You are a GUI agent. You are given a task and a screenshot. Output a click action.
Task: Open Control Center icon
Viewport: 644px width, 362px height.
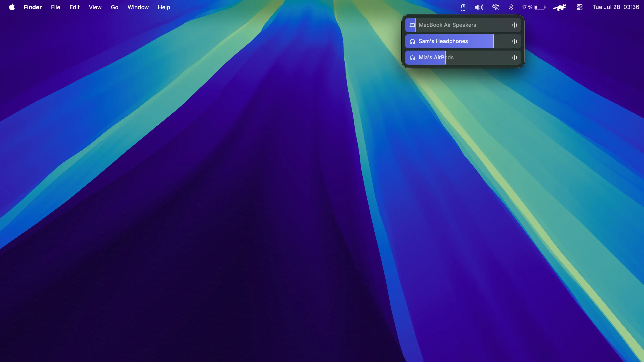(x=580, y=7)
